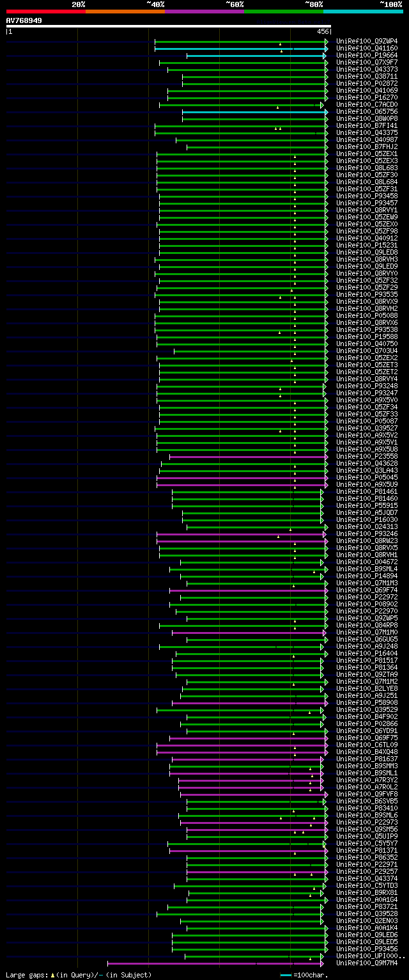Viewport: 409px width, 980px height.
Task: Select the UniRef100_Q6GUG5 label
Action: 366,639
